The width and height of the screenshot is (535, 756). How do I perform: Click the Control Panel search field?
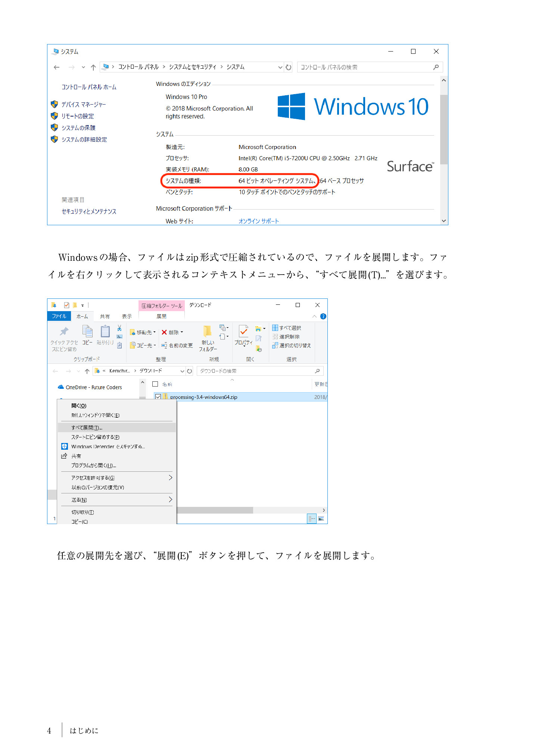[370, 67]
